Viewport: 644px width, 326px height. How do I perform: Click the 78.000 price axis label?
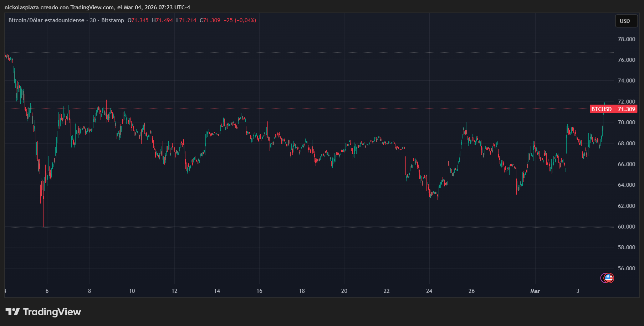(626, 39)
